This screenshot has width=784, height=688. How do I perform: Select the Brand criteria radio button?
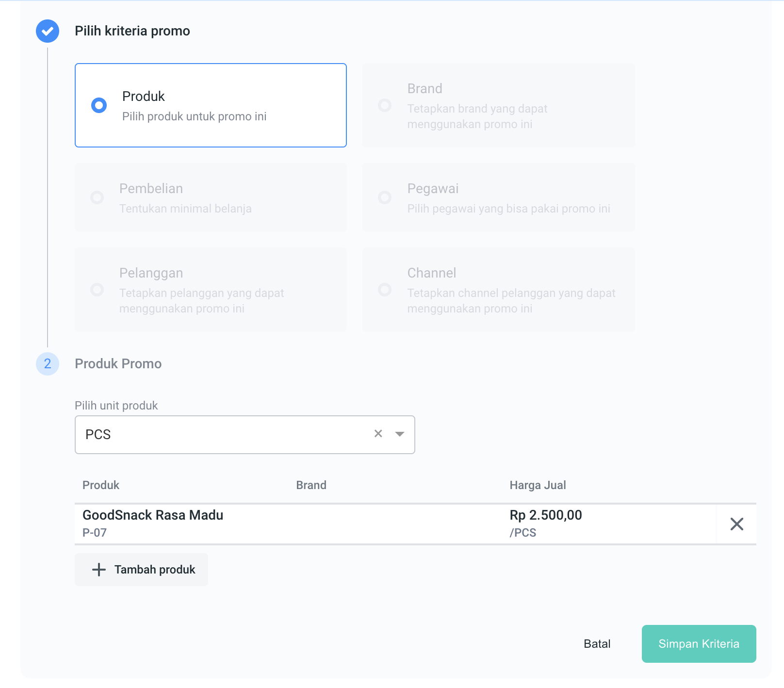tap(385, 105)
